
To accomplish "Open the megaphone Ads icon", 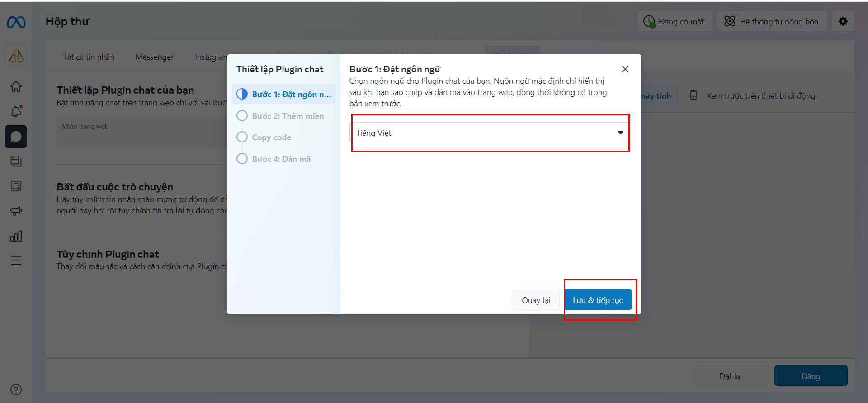I will 16,211.
